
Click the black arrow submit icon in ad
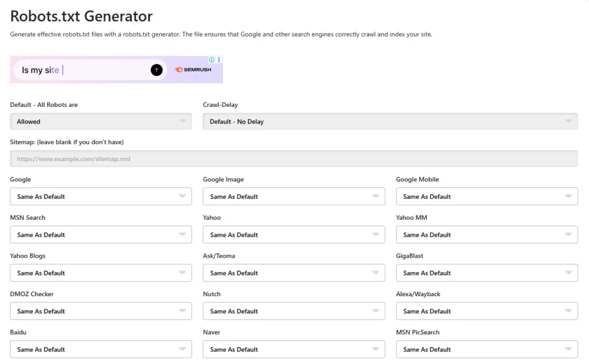click(x=156, y=70)
